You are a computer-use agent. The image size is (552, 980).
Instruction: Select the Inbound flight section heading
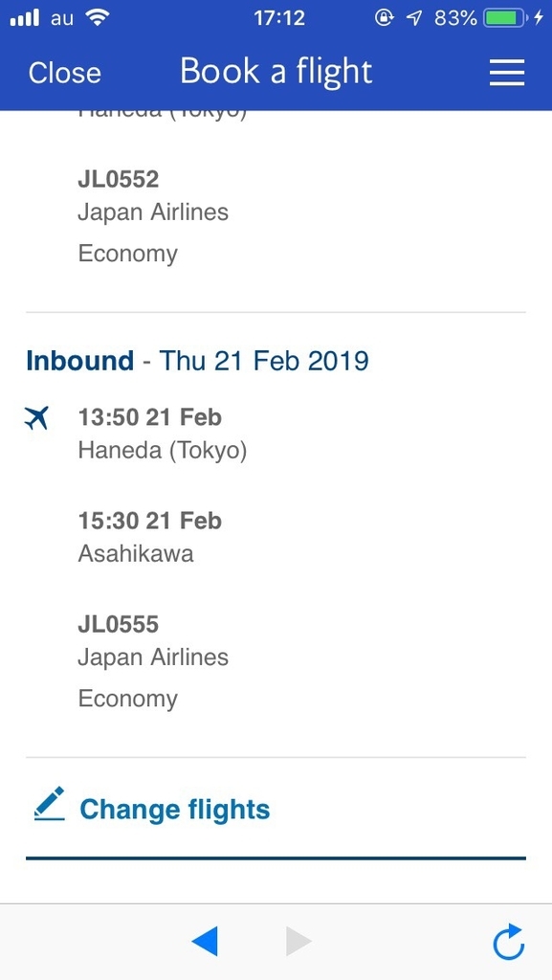click(x=81, y=361)
